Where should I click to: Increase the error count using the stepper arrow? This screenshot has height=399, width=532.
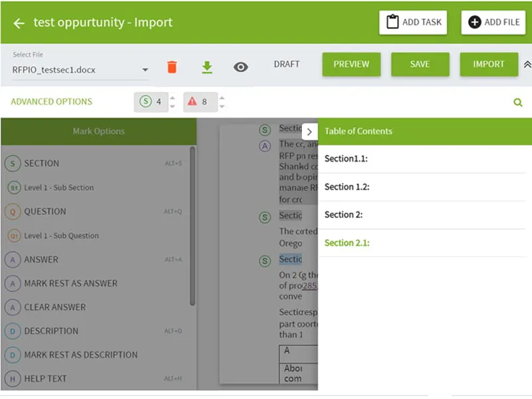221,98
